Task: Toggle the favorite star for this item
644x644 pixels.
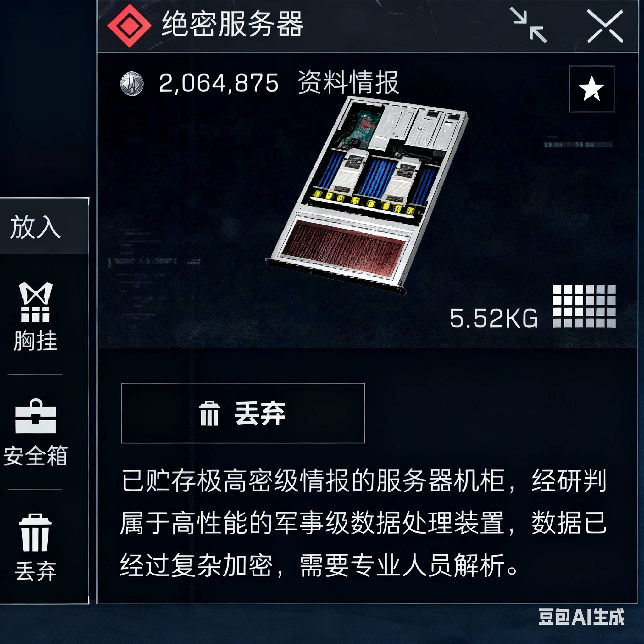Action: [x=592, y=89]
